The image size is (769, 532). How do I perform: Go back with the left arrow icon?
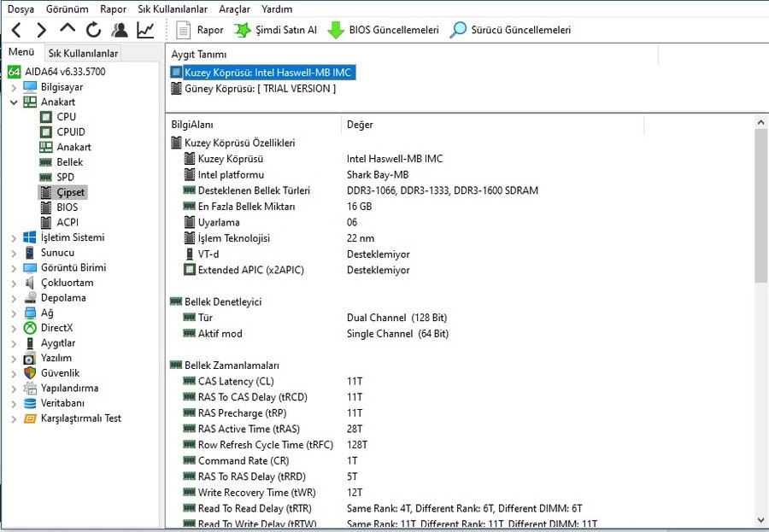[x=16, y=31]
